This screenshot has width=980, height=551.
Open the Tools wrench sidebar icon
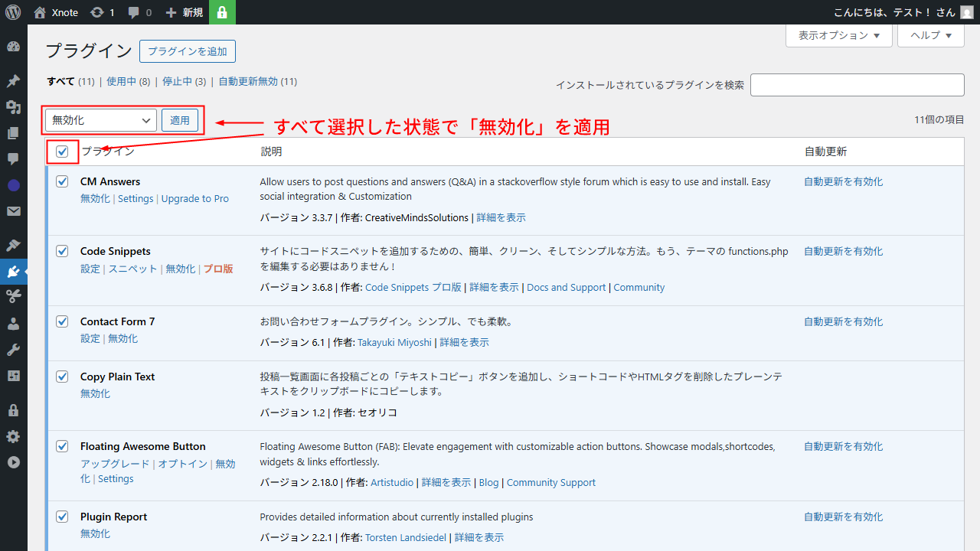13,350
